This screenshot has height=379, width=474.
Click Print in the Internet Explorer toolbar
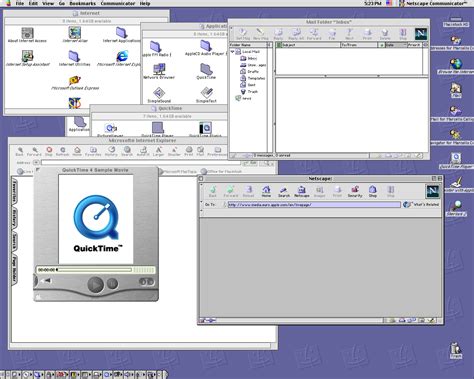189,151
